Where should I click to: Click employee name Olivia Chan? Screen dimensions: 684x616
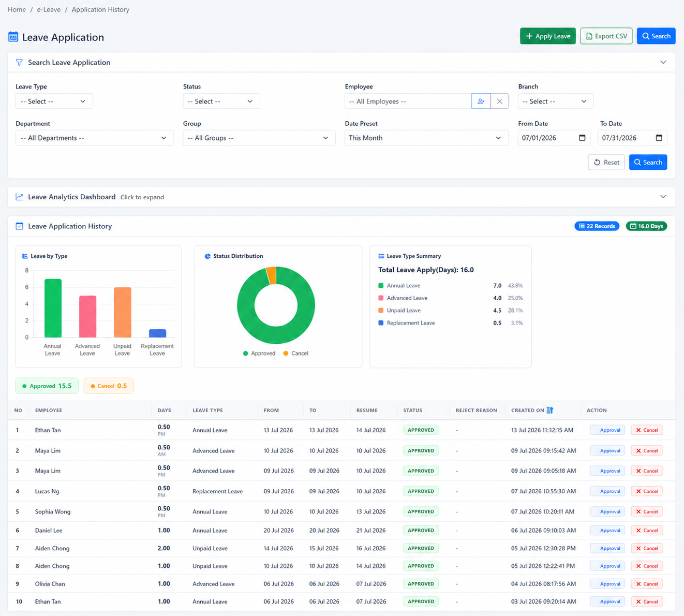50,584
